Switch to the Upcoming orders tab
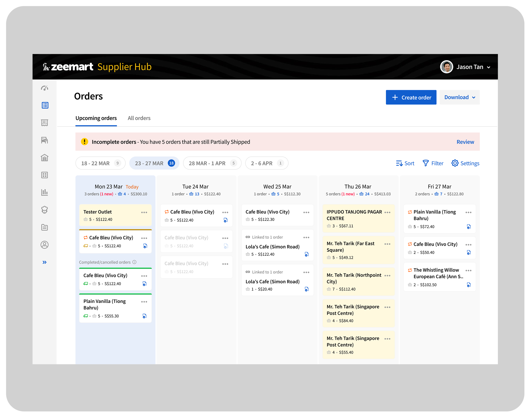 (x=96, y=118)
